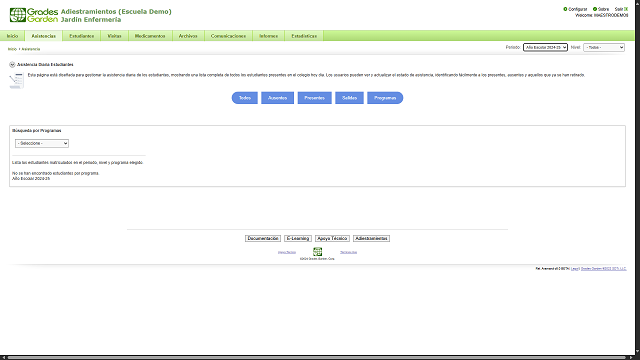The height and width of the screenshot is (360, 640).
Task: Click the green Sobre checkmark icon
Action: 595,9
